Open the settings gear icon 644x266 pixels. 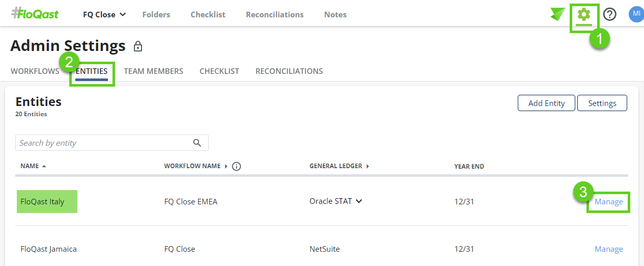pyautogui.click(x=584, y=14)
